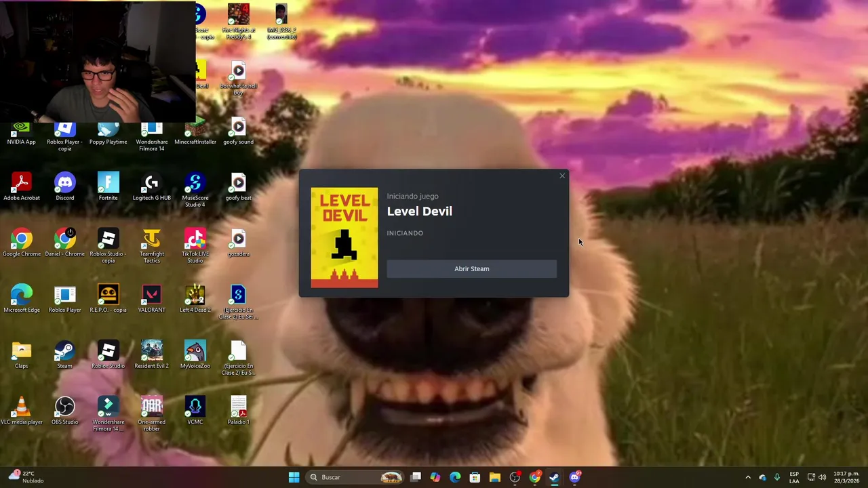868x488 pixels.
Task: Open OBS Studio desktop shortcut
Action: coord(65,412)
